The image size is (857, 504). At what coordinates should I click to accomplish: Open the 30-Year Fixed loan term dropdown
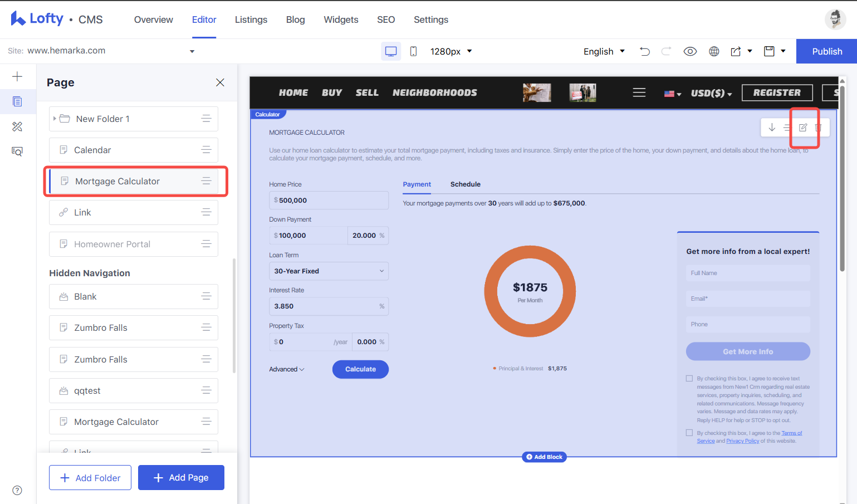[329, 271]
